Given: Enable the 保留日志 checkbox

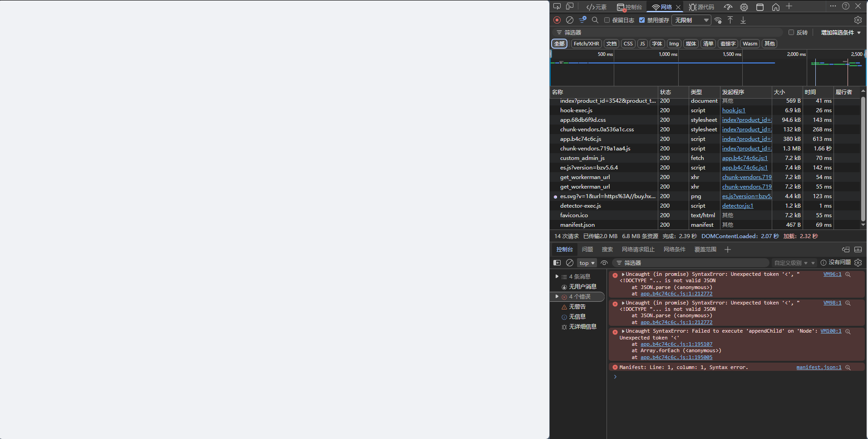Looking at the screenshot, I should (x=607, y=20).
